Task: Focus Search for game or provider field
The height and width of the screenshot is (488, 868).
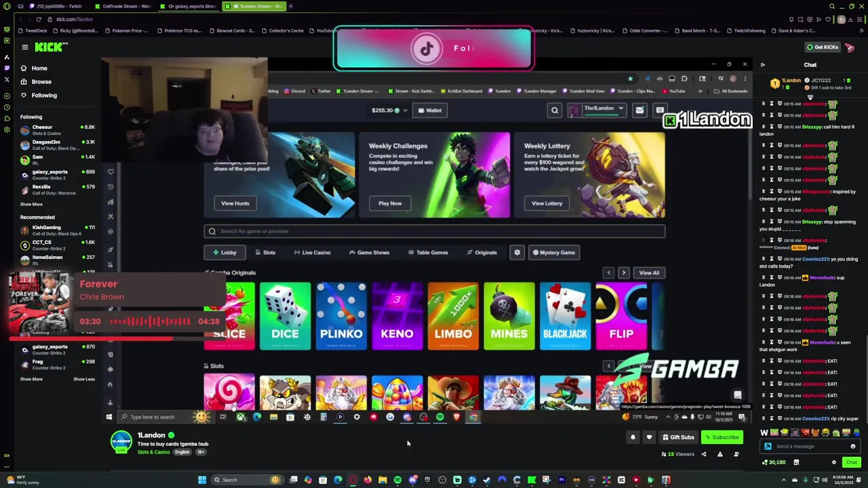Action: click(434, 231)
